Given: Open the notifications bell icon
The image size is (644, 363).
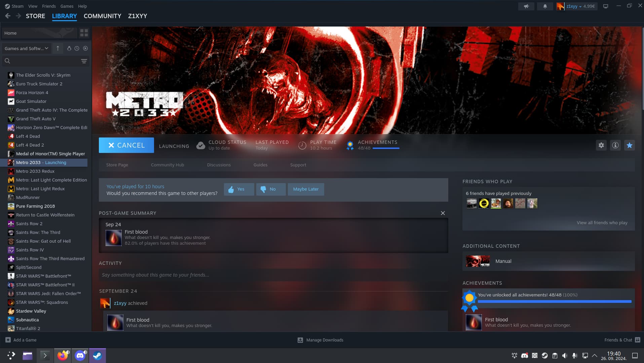Looking at the screenshot, I should pyautogui.click(x=545, y=6).
